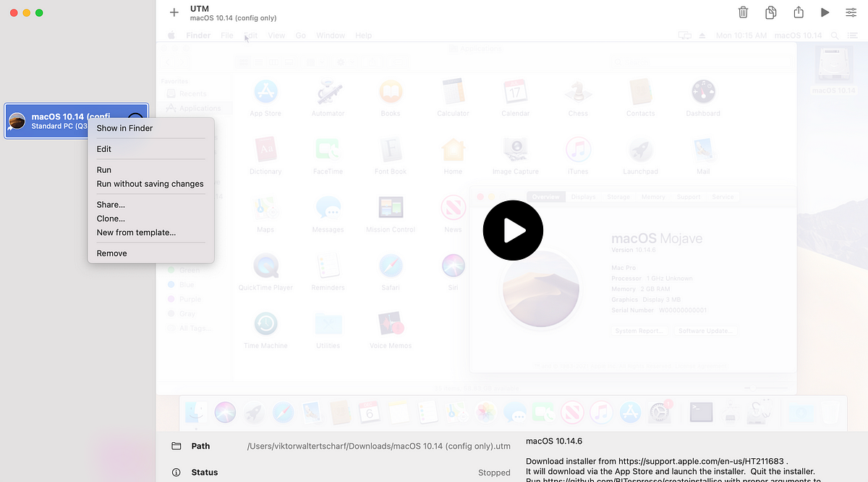Click the Stopped status value
This screenshot has height=482, width=868.
[x=494, y=473]
